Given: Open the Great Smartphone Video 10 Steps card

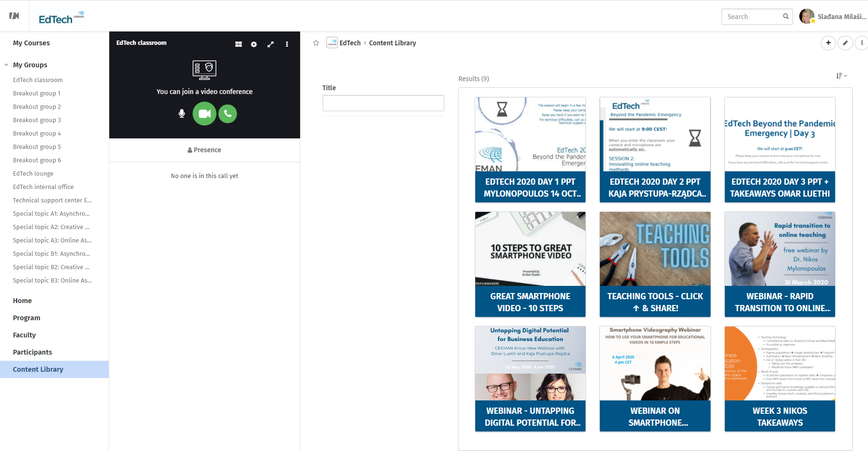Looking at the screenshot, I should 530,264.
